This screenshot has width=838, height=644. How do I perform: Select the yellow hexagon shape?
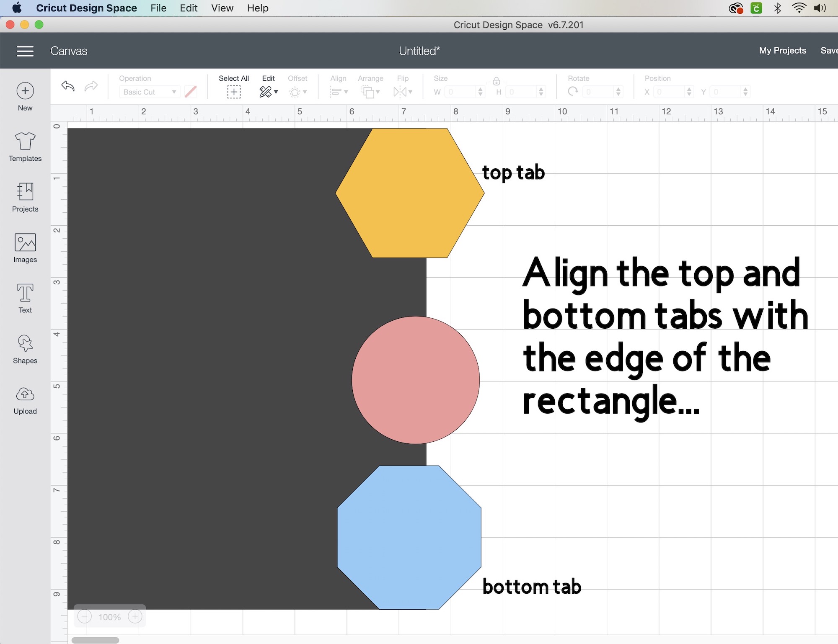tap(410, 193)
